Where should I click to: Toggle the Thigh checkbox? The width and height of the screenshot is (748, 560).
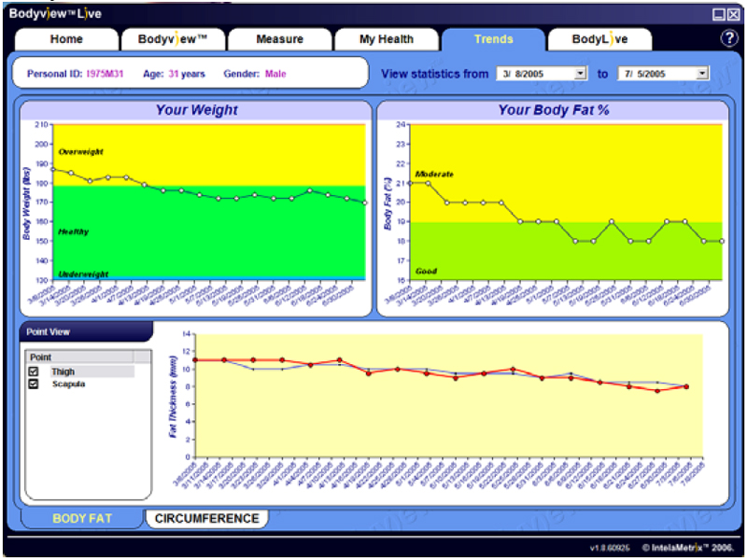point(34,371)
